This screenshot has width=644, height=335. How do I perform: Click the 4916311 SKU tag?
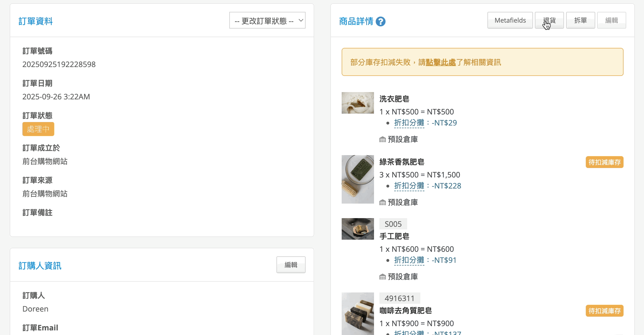tap(400, 298)
